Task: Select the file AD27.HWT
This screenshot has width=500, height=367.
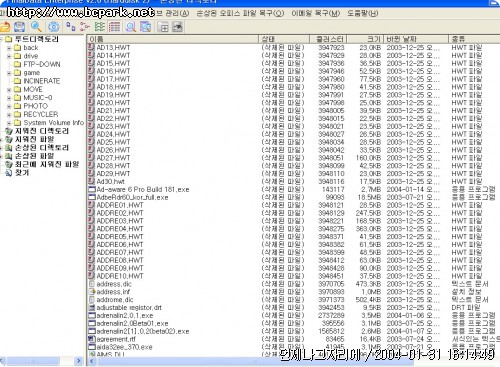Action: pos(113,158)
